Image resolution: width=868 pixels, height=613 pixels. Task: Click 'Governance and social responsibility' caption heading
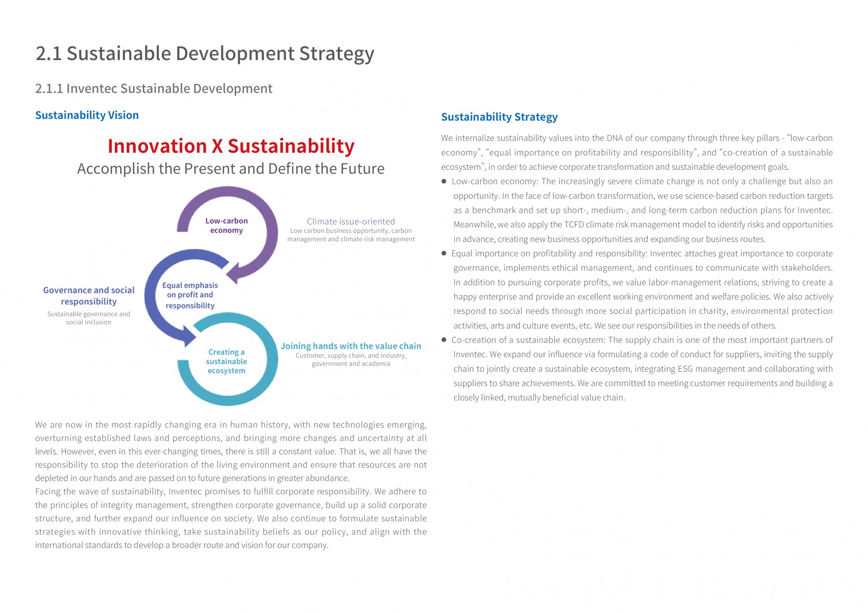89,296
